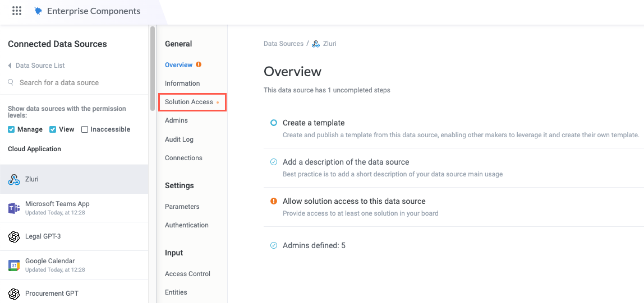Enable the Inaccessible permission checkbox
Viewport: 644px width, 303px height.
click(x=85, y=129)
